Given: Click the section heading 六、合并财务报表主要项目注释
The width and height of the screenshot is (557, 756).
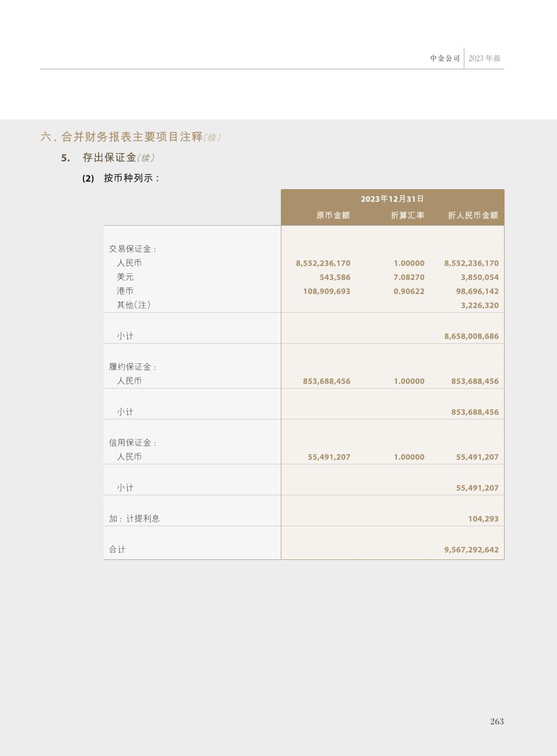Looking at the screenshot, I should (122, 137).
